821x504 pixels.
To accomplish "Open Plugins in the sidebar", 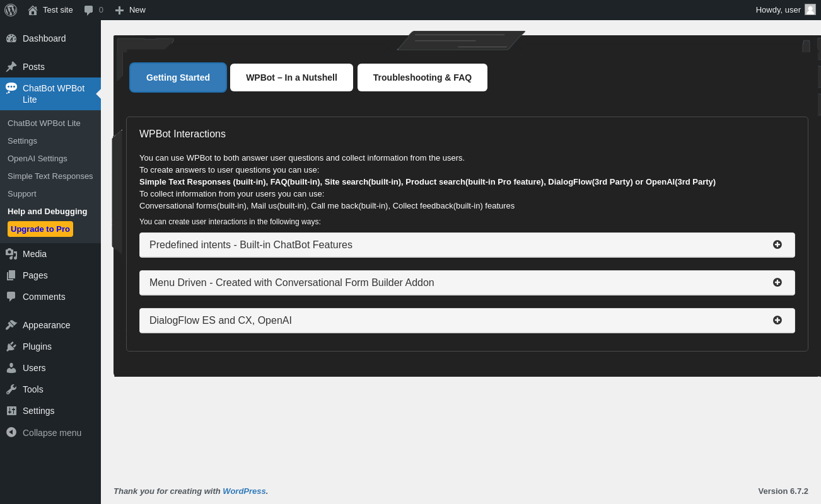I will pos(37,346).
